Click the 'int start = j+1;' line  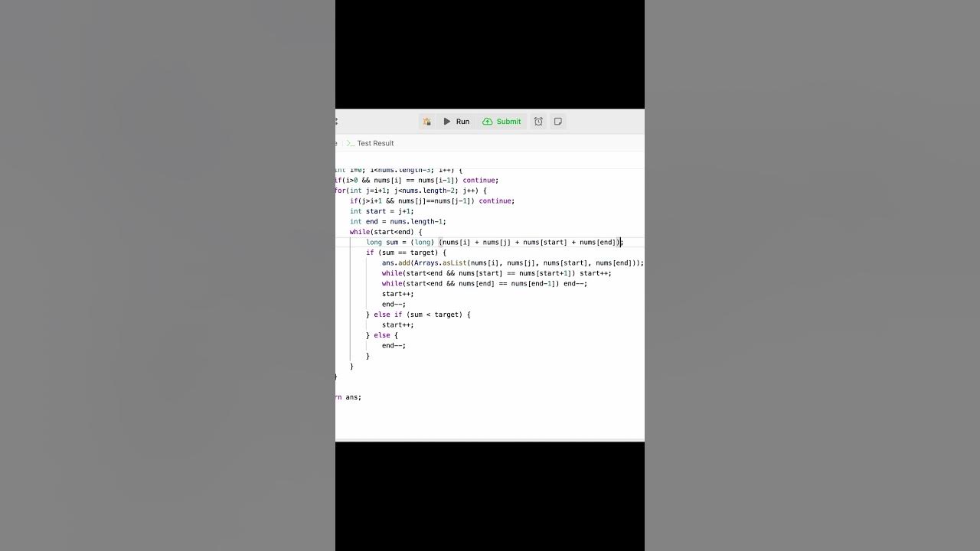click(x=382, y=211)
